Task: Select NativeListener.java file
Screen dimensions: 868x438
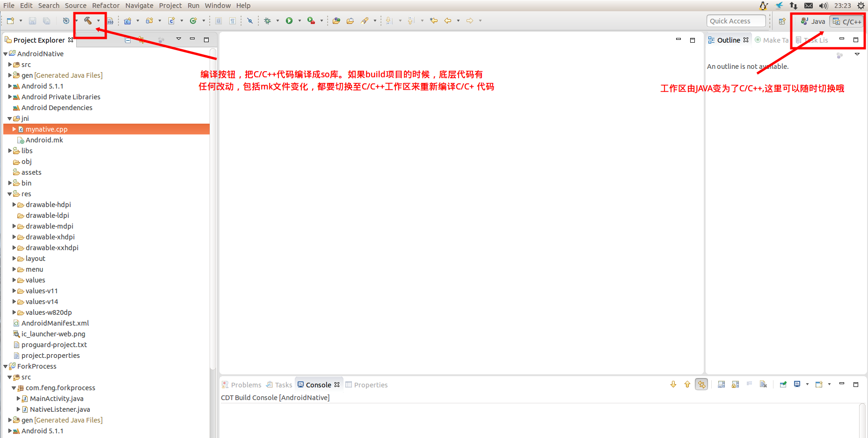Action: tap(60, 409)
